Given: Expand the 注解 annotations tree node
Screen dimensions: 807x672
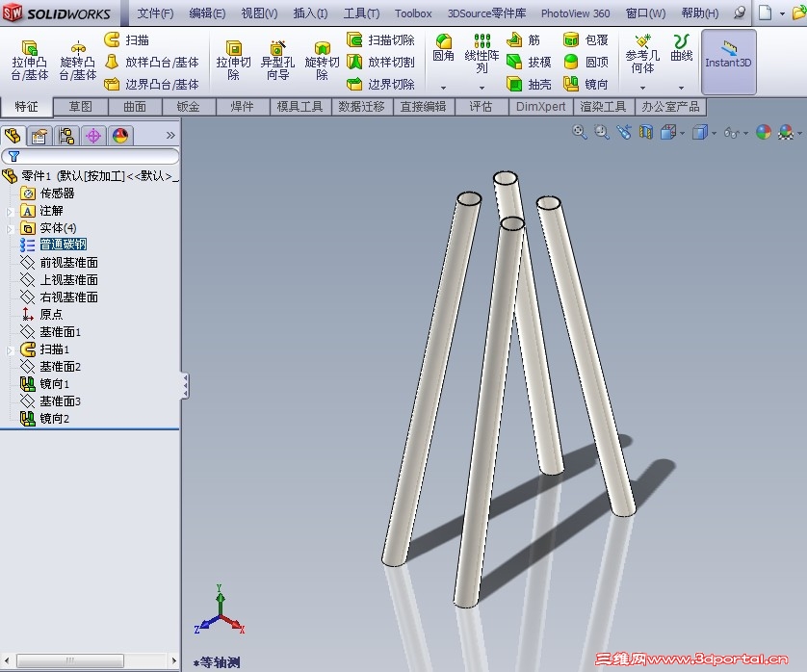Looking at the screenshot, I should coord(9,211).
